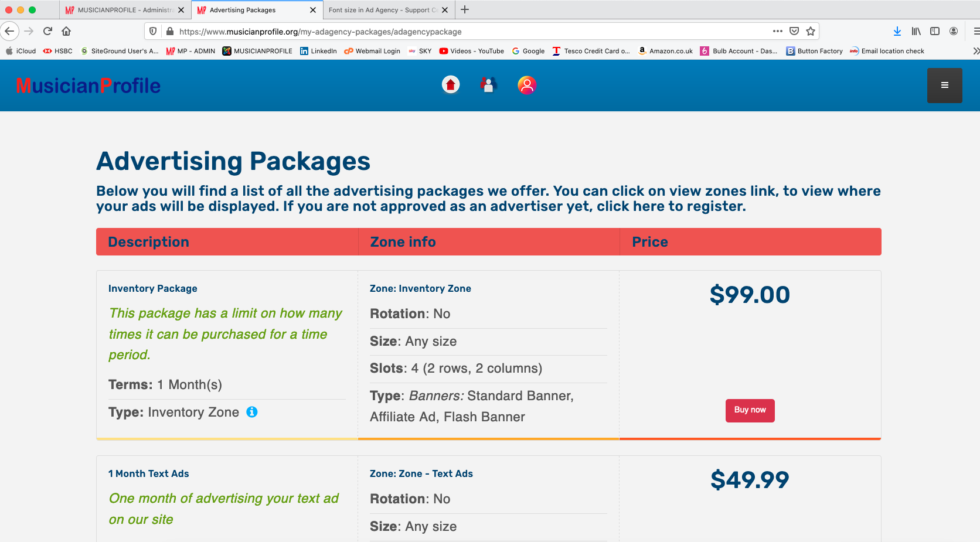Open a new browser tab
This screenshot has width=980, height=542.
click(x=465, y=10)
